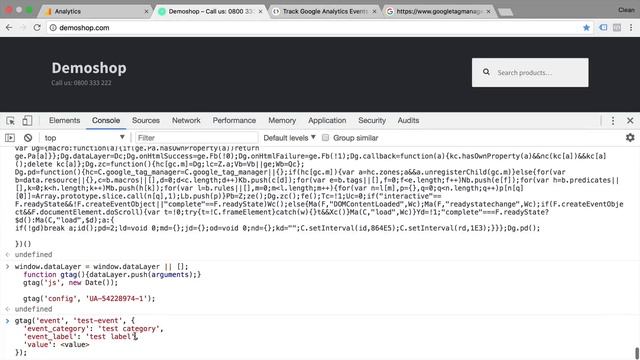Viewport: 640px width, 360px height.
Task: Go forward to the next page
Action: point(23,27)
